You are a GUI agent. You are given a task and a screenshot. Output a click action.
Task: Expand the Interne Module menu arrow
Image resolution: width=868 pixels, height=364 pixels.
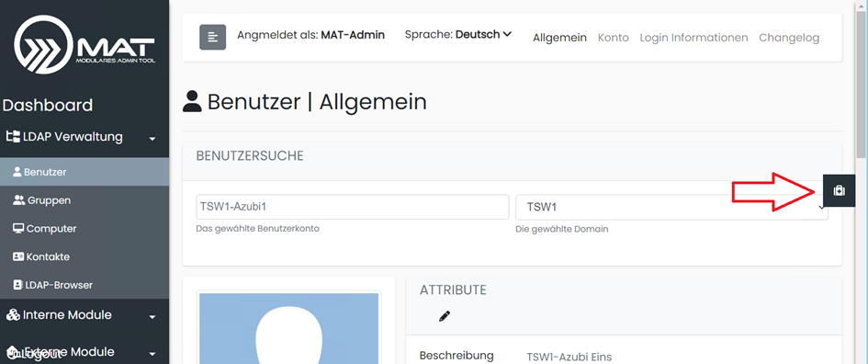click(x=152, y=317)
